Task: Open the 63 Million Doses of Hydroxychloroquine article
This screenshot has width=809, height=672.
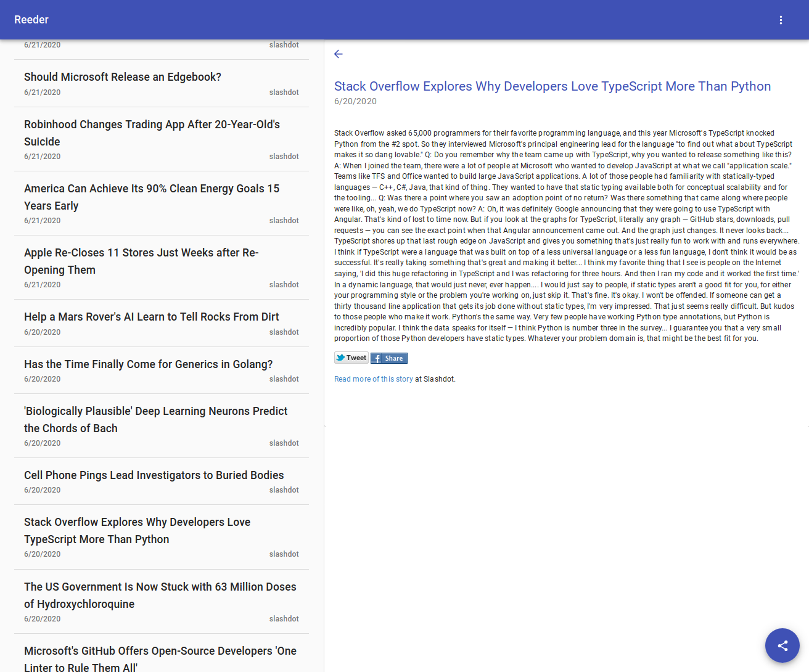Action: pos(162,602)
